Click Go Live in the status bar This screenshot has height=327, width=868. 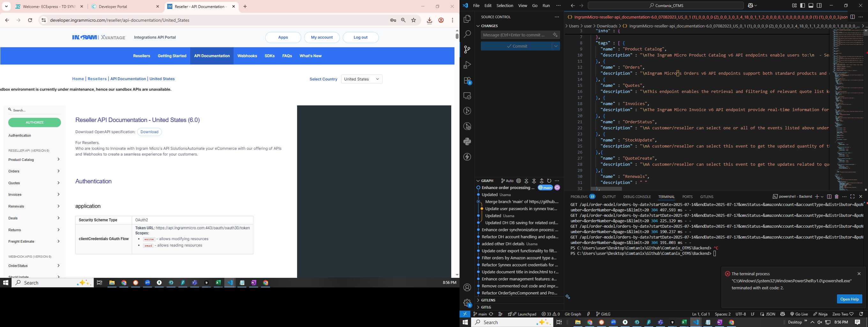(799, 314)
